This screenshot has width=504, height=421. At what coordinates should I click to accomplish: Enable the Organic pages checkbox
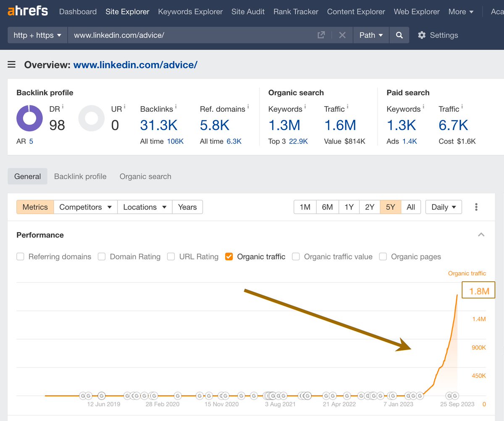[383, 256]
